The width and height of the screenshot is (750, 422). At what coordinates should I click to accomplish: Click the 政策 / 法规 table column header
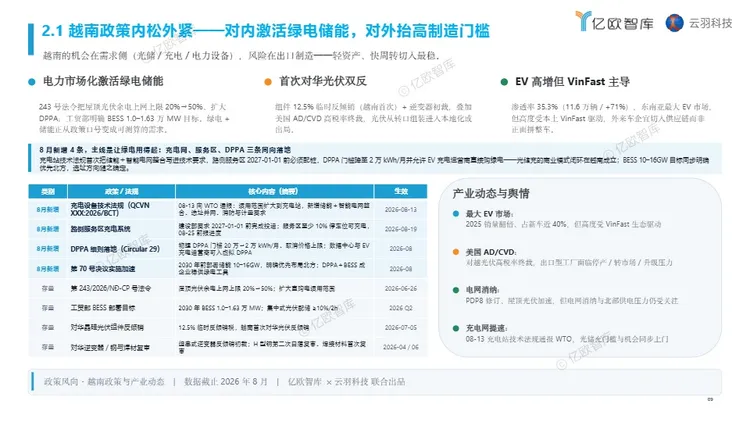[x=121, y=191]
